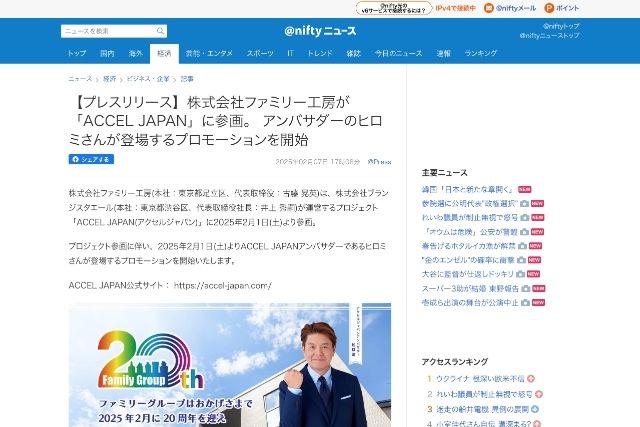This screenshot has height=427, width=640.
Task: Open the IT navigation tab
Action: (290, 53)
